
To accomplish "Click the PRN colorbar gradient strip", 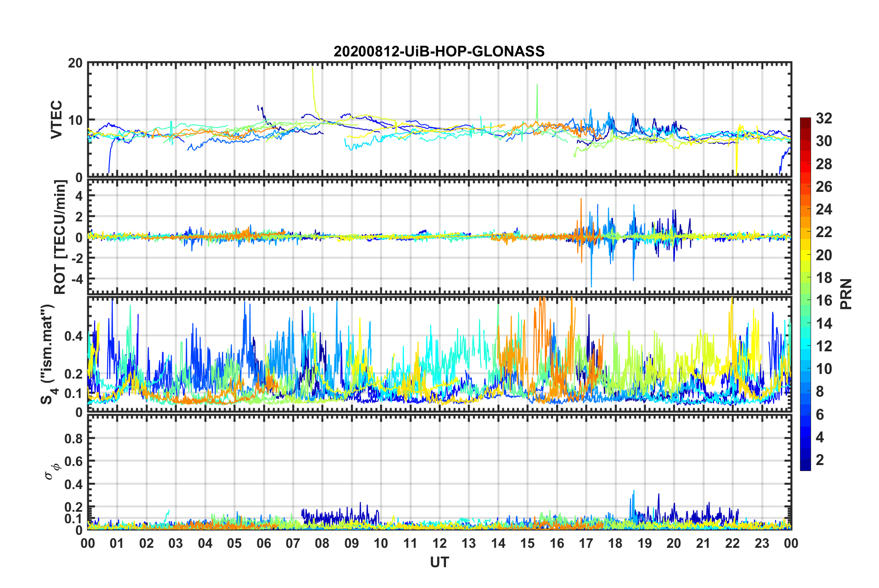I will pyautogui.click(x=805, y=294).
